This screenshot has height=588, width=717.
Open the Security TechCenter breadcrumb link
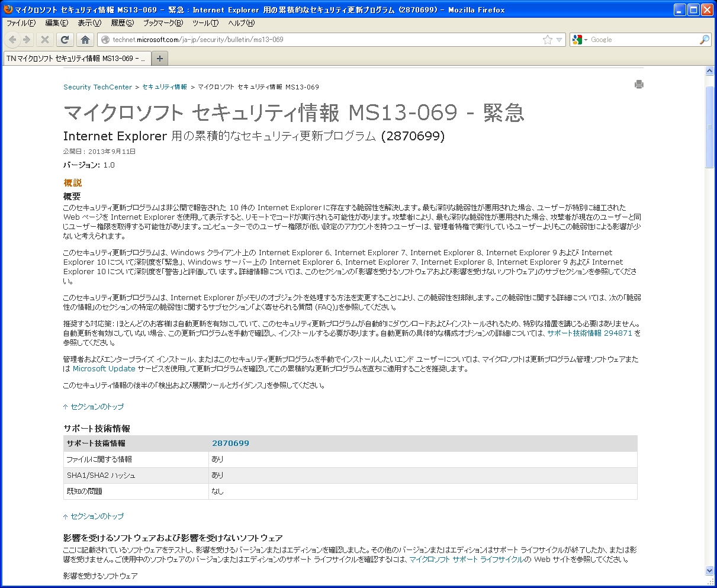tap(98, 87)
